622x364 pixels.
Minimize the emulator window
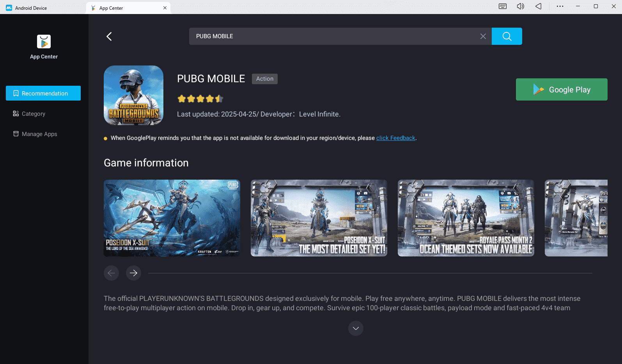pyautogui.click(x=578, y=6)
